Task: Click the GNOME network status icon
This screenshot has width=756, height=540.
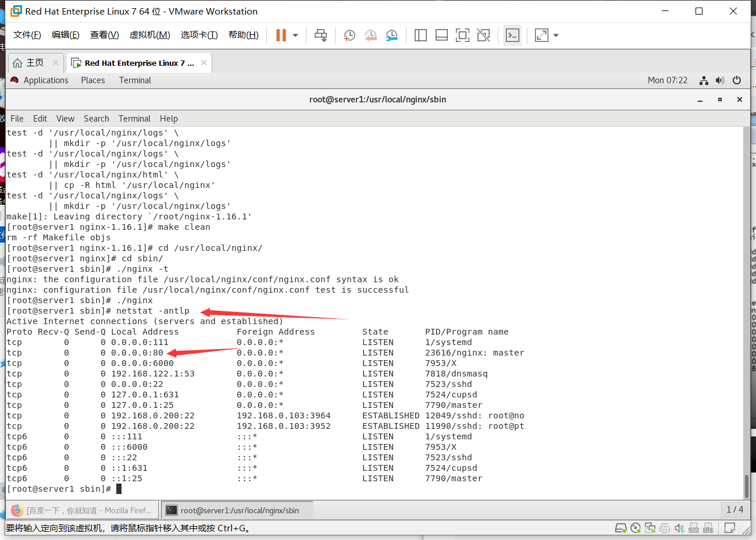Action: pyautogui.click(x=704, y=80)
